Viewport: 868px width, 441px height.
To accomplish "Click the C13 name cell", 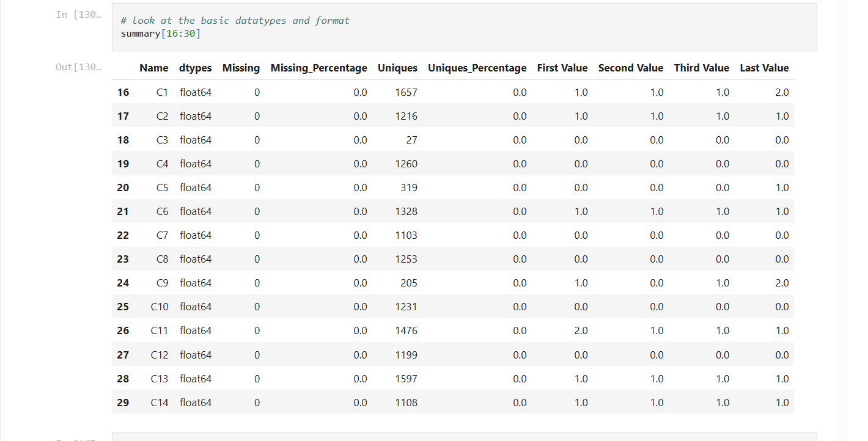I will pos(160,379).
